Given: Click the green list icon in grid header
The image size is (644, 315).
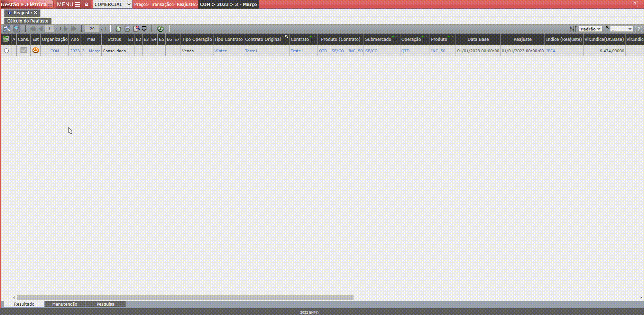Looking at the screenshot, I should [6, 39].
